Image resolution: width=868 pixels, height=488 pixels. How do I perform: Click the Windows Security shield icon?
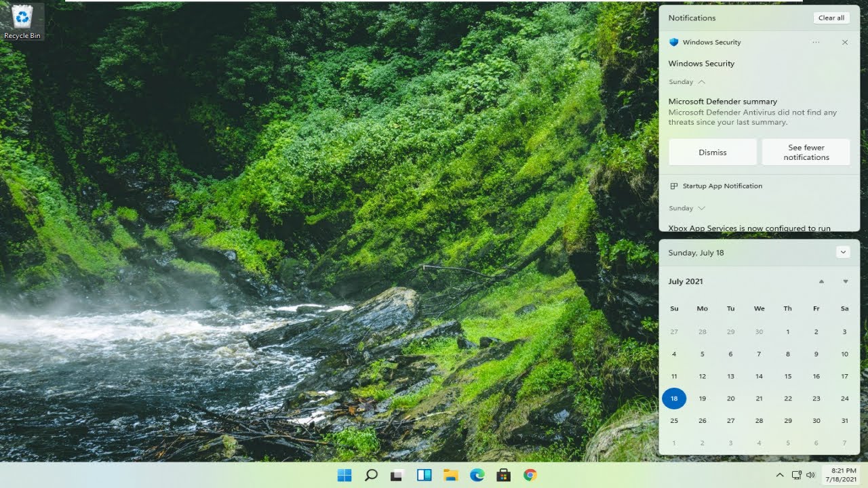[x=673, y=42]
